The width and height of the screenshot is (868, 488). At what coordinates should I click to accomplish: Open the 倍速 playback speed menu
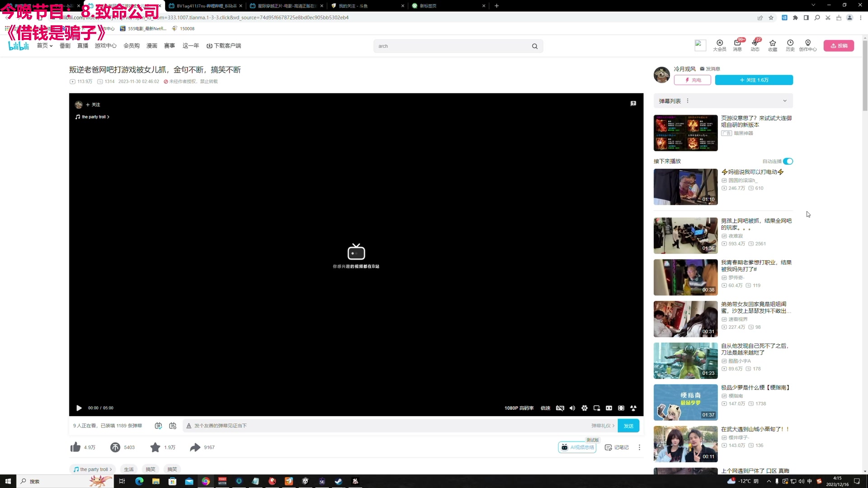pyautogui.click(x=546, y=408)
